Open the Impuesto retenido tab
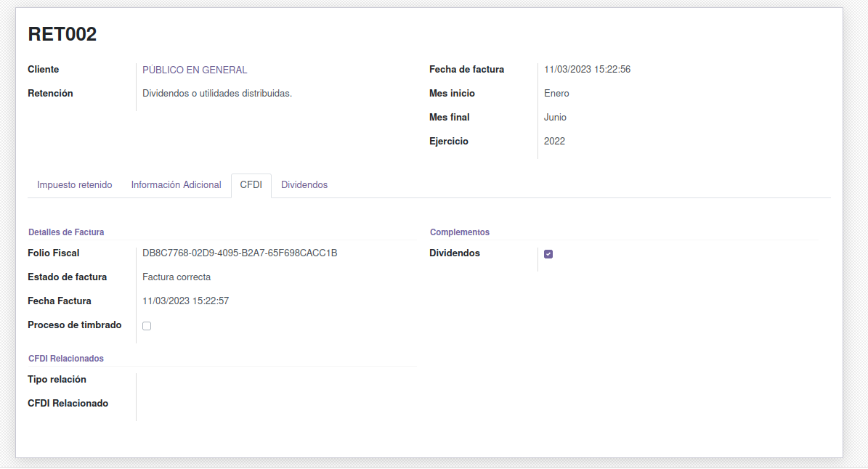The width and height of the screenshot is (868, 469). point(75,185)
